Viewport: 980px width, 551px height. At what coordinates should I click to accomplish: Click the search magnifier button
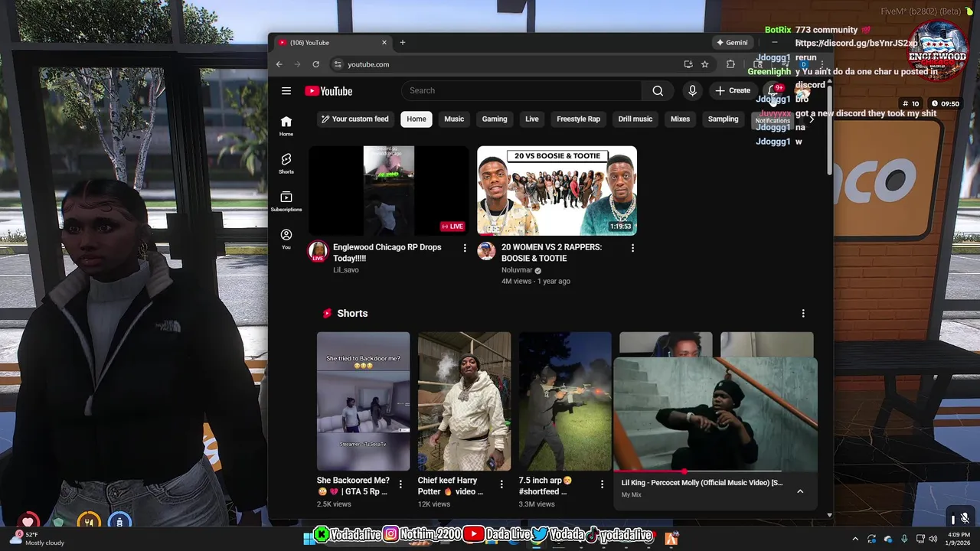pyautogui.click(x=658, y=91)
